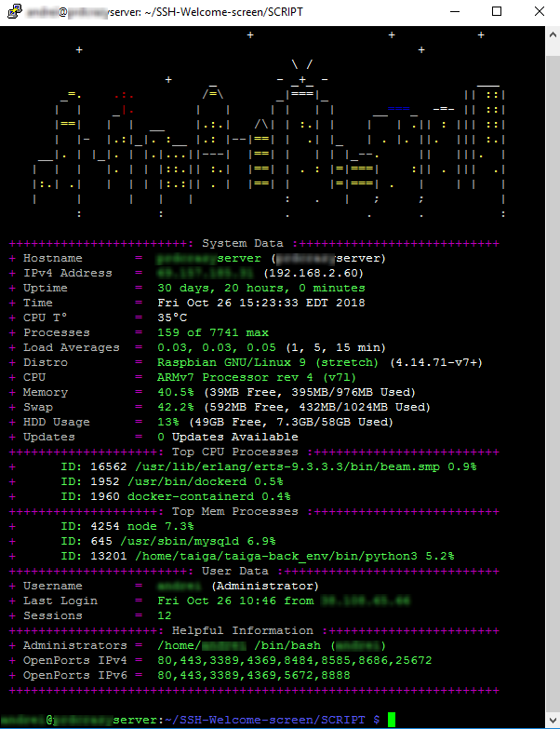Screen dimensions: 560x729
Task: Click the prompt path ~/SSH-Welcome-screen/SCRIPT
Action: tap(265, 720)
